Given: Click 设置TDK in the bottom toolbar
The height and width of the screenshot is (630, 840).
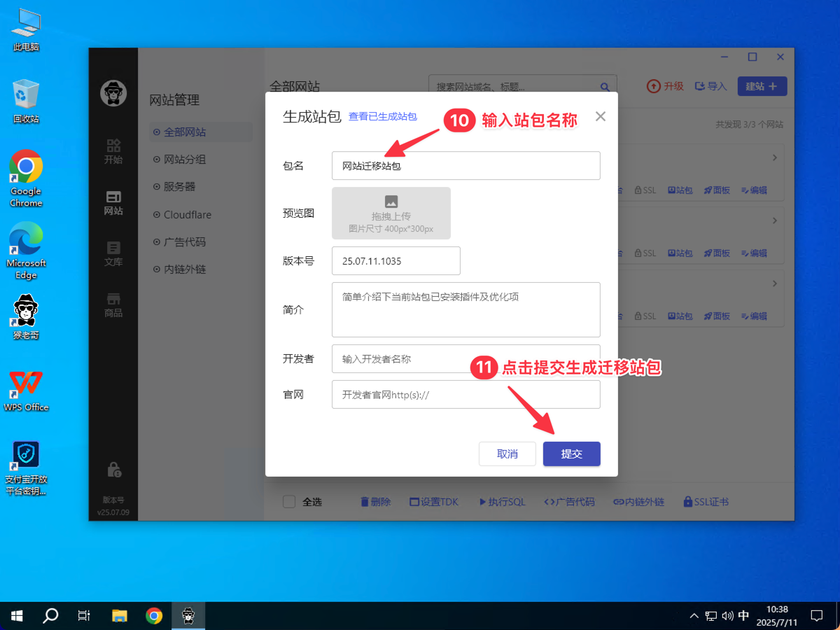Looking at the screenshot, I should click(x=434, y=502).
